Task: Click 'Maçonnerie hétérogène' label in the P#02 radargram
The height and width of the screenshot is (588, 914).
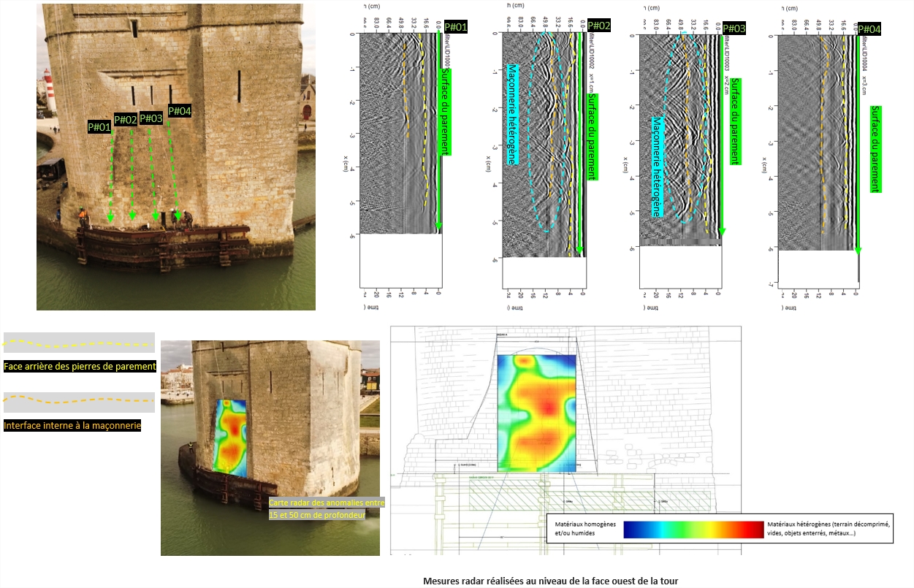Action: 512,113
